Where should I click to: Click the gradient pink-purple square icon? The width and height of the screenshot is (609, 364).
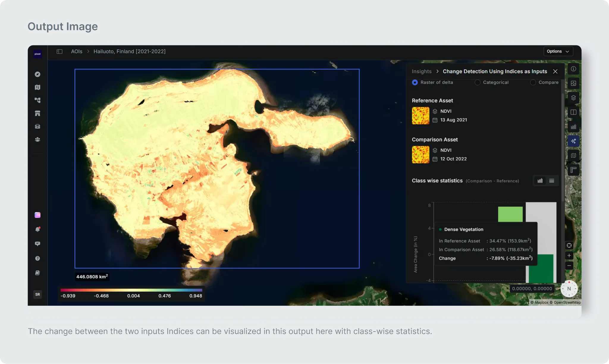pyautogui.click(x=37, y=215)
